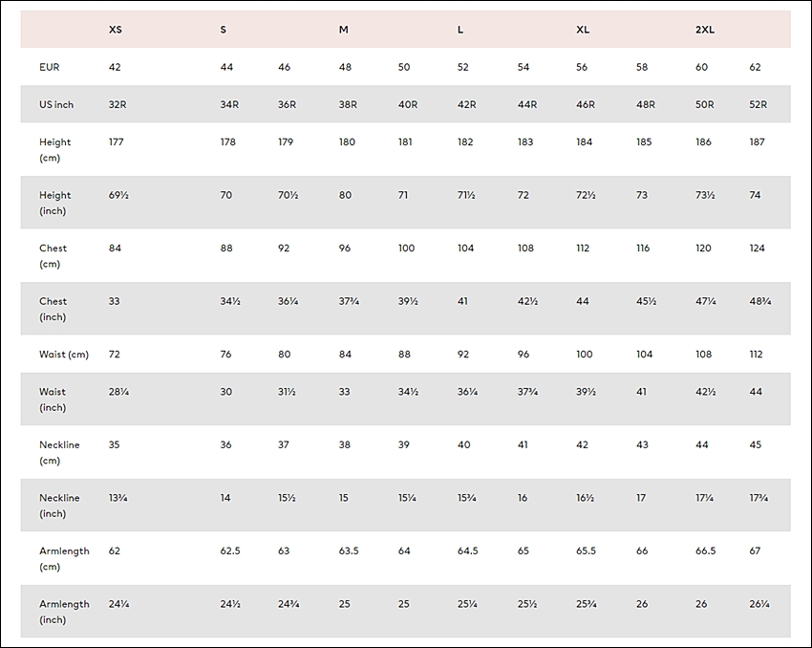Click the Waist (cm) row label
This screenshot has width=812, height=648.
64,355
